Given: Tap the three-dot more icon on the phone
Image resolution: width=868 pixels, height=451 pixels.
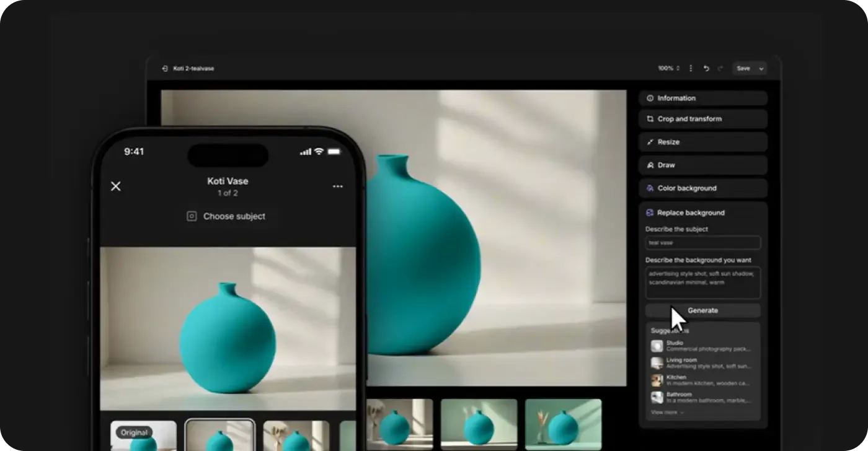Looking at the screenshot, I should point(337,186).
